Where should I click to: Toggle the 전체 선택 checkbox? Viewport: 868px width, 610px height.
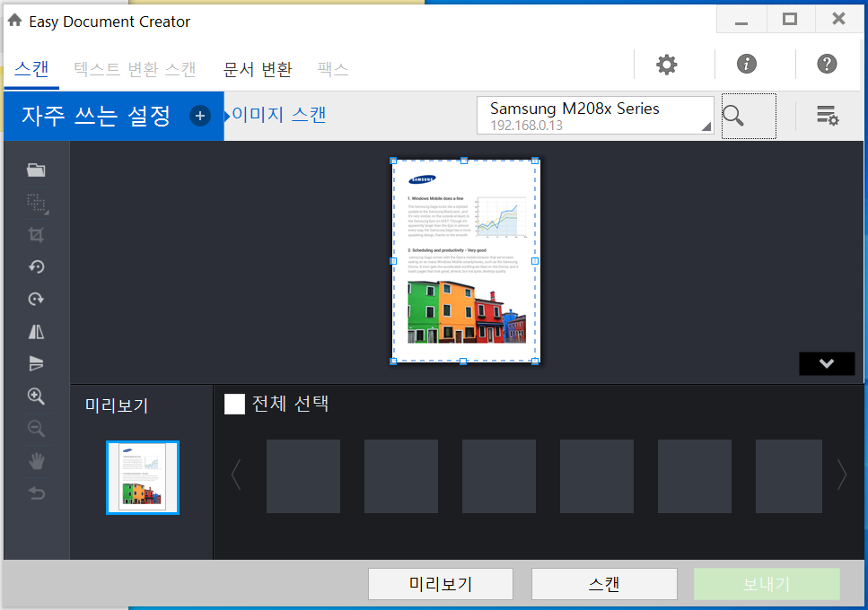tap(234, 404)
